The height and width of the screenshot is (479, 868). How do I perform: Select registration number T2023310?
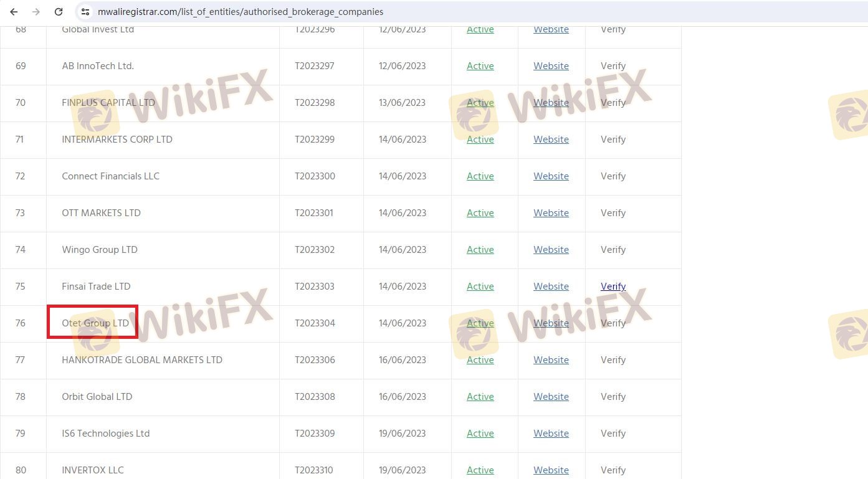[x=314, y=470]
